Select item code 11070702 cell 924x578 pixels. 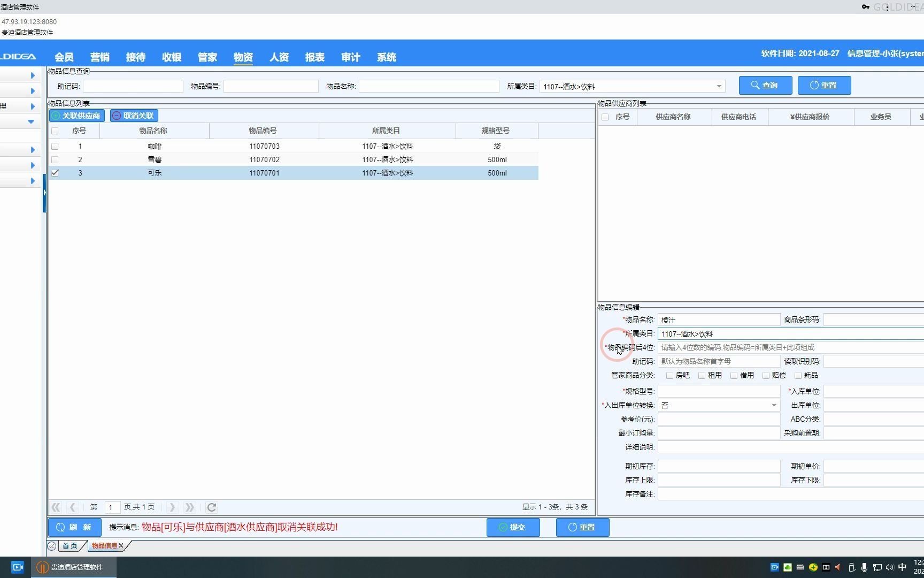tap(264, 159)
